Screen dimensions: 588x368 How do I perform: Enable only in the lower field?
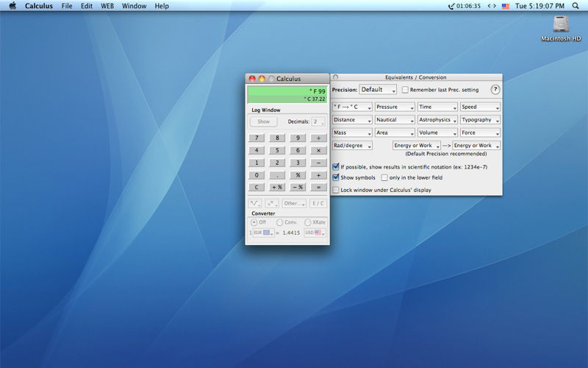(x=384, y=177)
